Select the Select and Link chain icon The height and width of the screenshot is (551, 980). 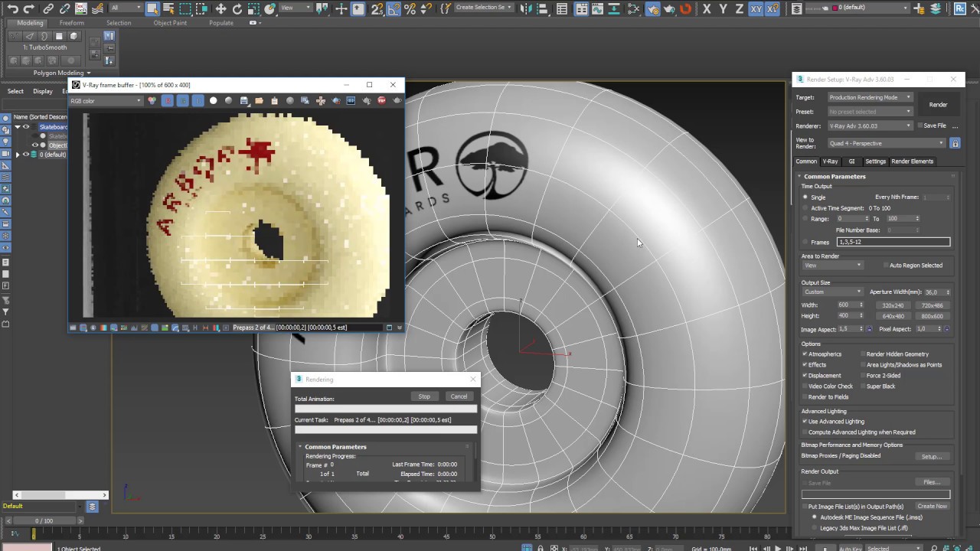pos(48,8)
